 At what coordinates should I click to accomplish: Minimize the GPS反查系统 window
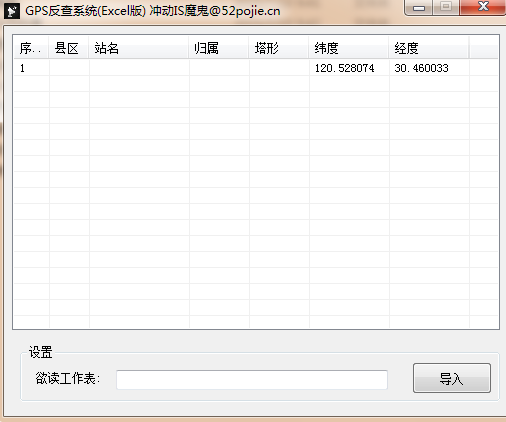418,7
